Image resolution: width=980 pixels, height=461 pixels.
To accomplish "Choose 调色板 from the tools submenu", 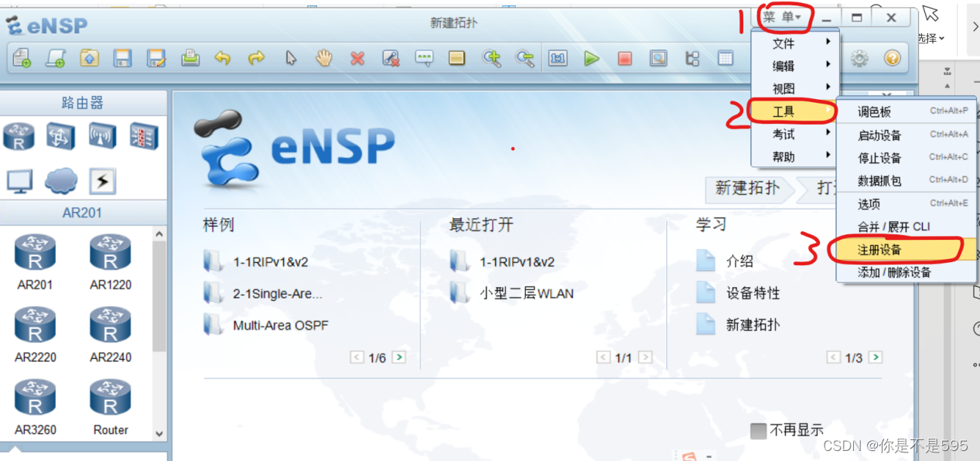I will [x=906, y=111].
